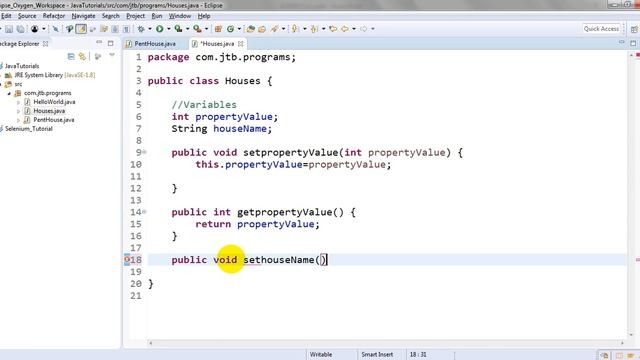Click the Search flashlight toolbar icon
Viewport: 640px width, 360px height.
(275, 29)
